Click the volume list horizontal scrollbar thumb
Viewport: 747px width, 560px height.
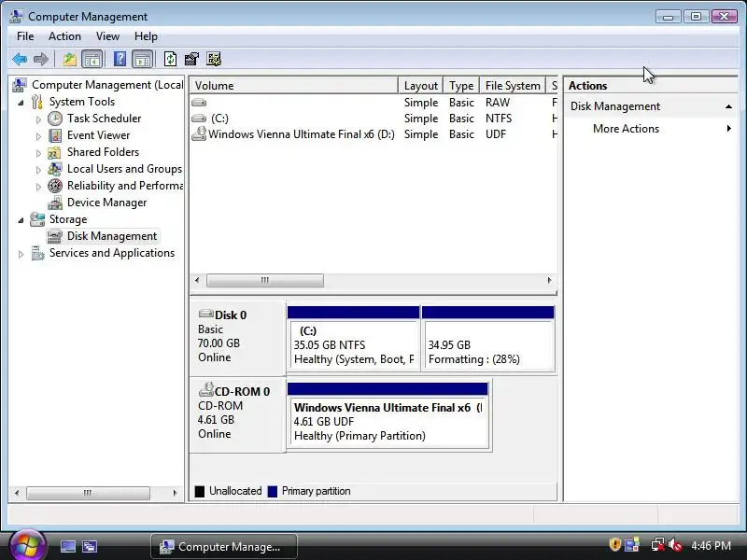pyautogui.click(x=265, y=280)
